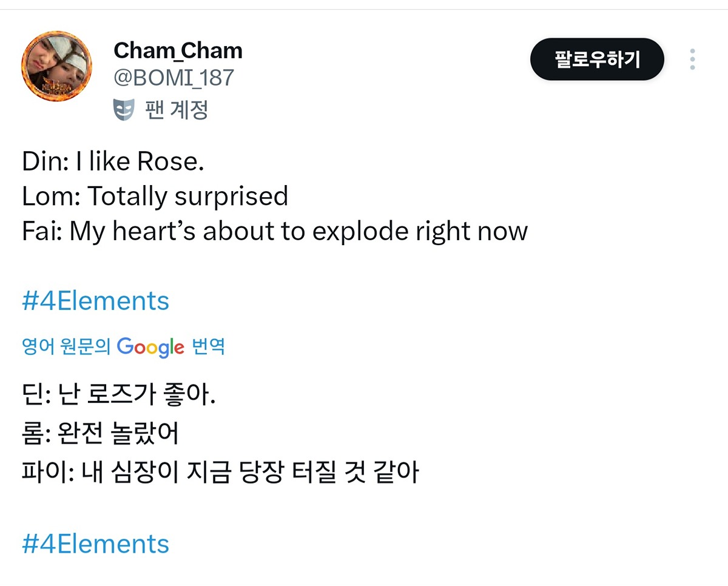Open #4Elements hashtag below the Korean translation

pyautogui.click(x=96, y=544)
